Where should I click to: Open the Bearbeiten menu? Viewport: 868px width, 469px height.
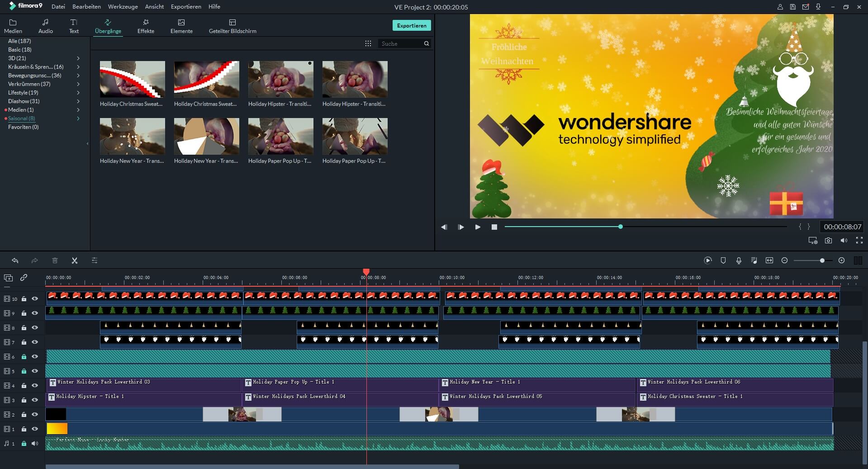(x=86, y=7)
